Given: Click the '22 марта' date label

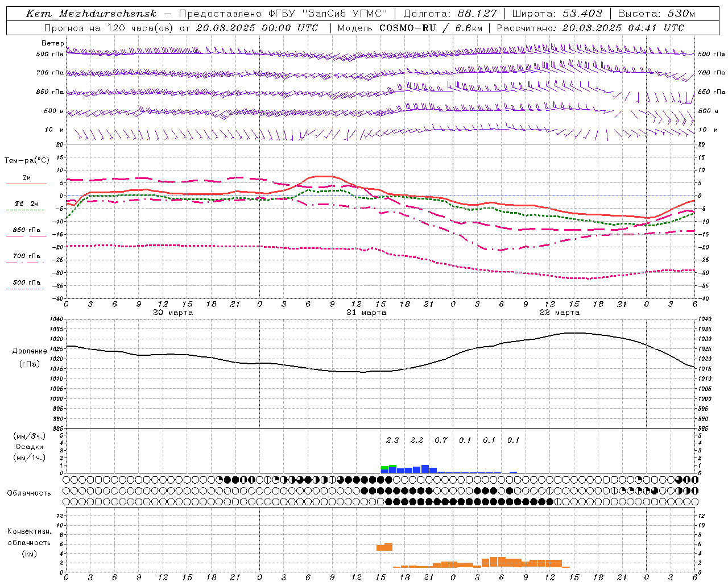Looking at the screenshot, I should (560, 313).
